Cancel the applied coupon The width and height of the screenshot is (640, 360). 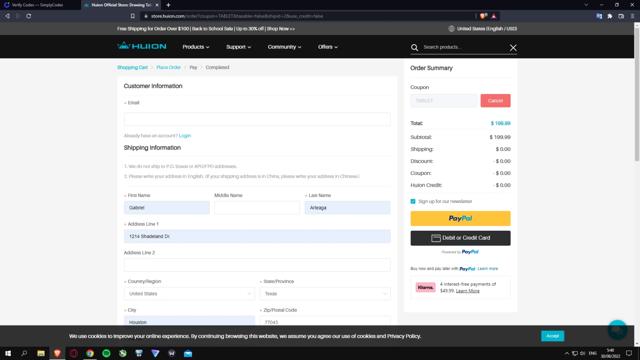point(495,100)
